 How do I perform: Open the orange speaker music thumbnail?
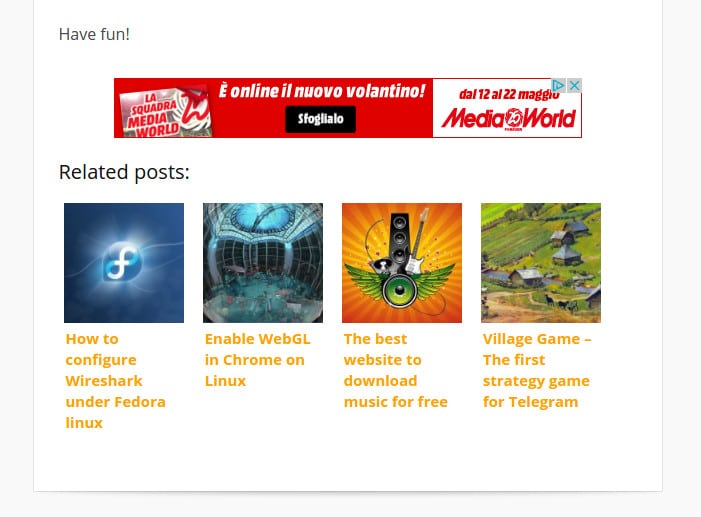402,263
